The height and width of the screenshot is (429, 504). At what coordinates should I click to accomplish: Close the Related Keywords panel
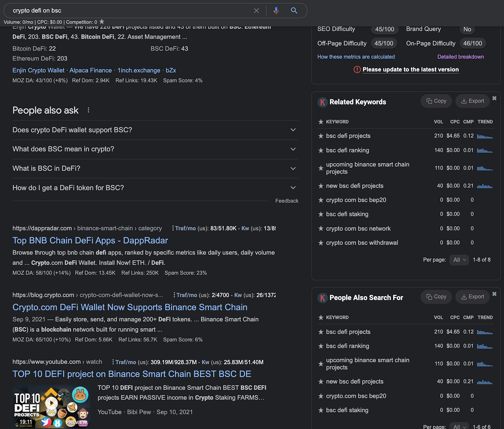point(494,98)
